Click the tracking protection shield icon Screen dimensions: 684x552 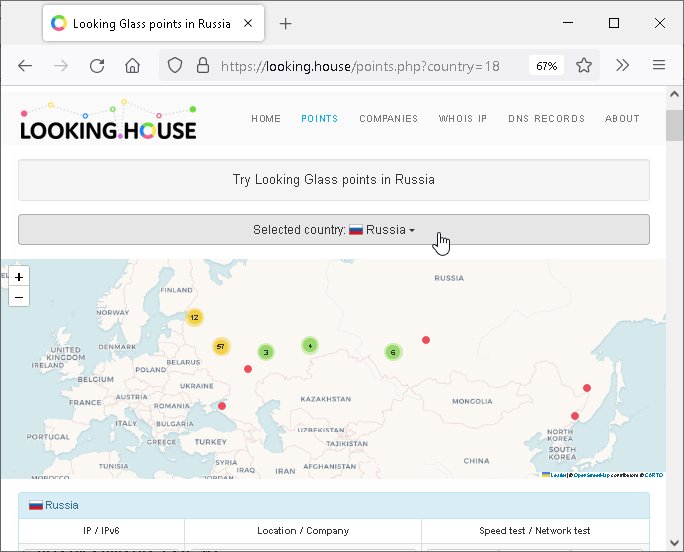point(175,65)
